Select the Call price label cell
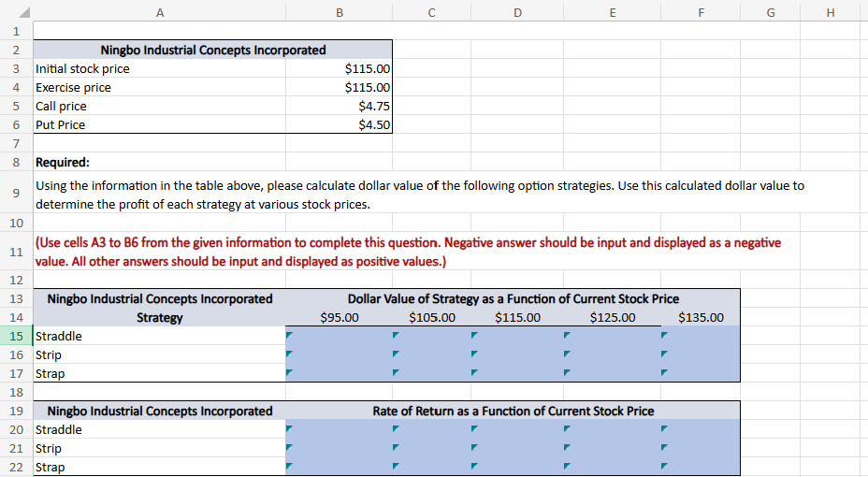868x477 pixels. pyautogui.click(x=159, y=107)
